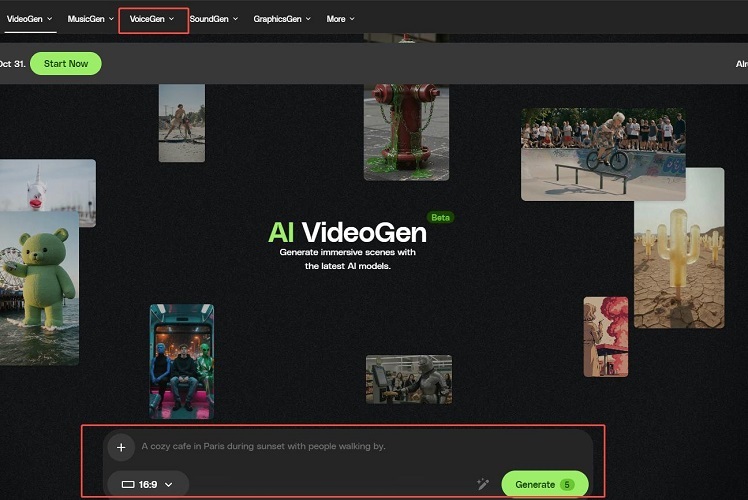Open the glass cactus desert thumbnail
The image size is (748, 500).
point(678,248)
